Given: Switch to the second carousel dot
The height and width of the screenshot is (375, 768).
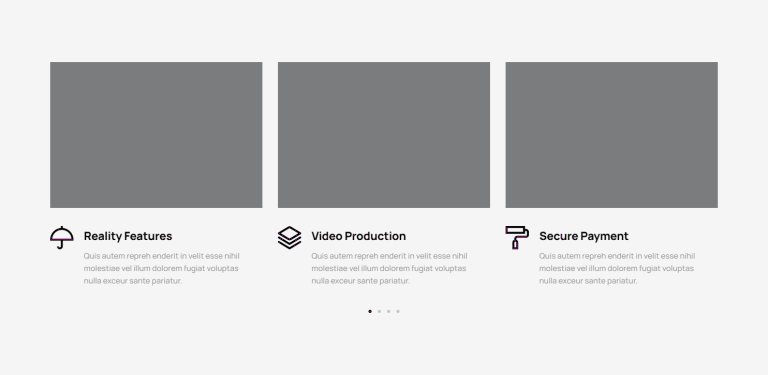Looking at the screenshot, I should click(x=379, y=311).
